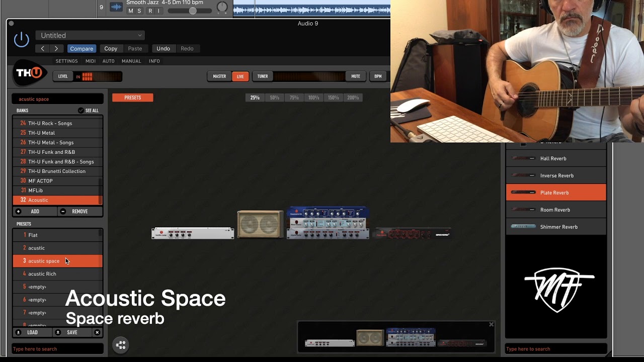644x362 pixels.
Task: Switch to MASTER mode
Action: [x=219, y=76]
